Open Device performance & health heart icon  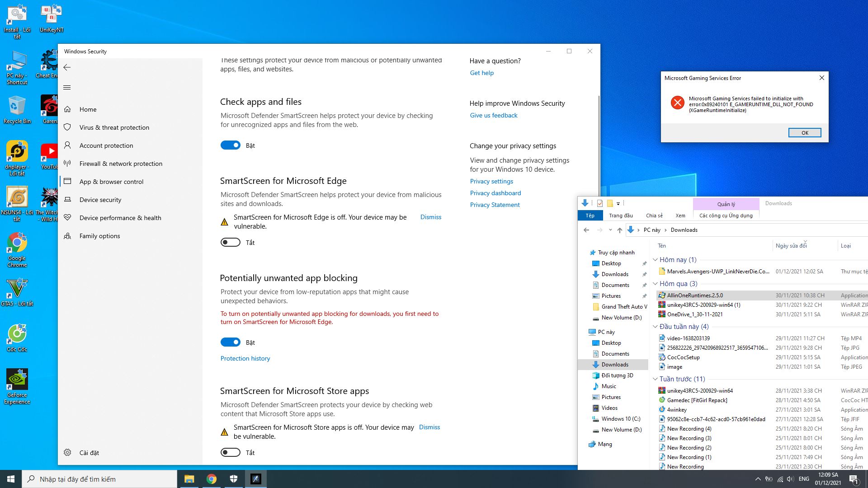67,218
